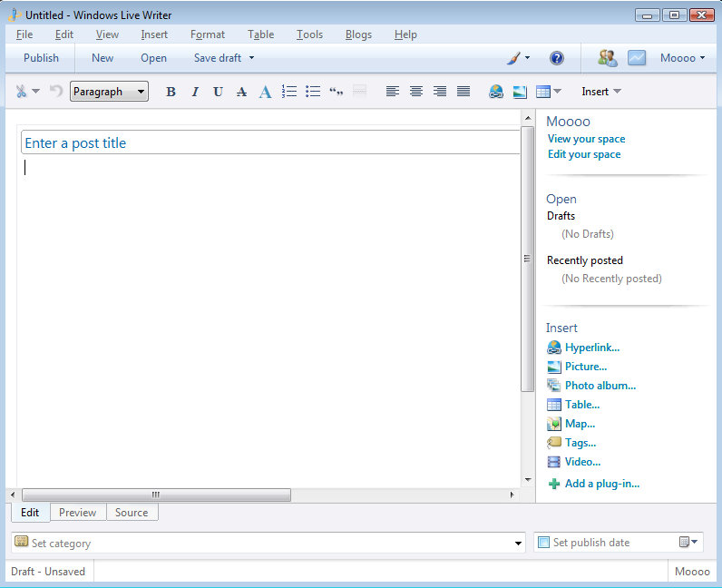Justify the text
This screenshot has width=722, height=588.
(463, 92)
